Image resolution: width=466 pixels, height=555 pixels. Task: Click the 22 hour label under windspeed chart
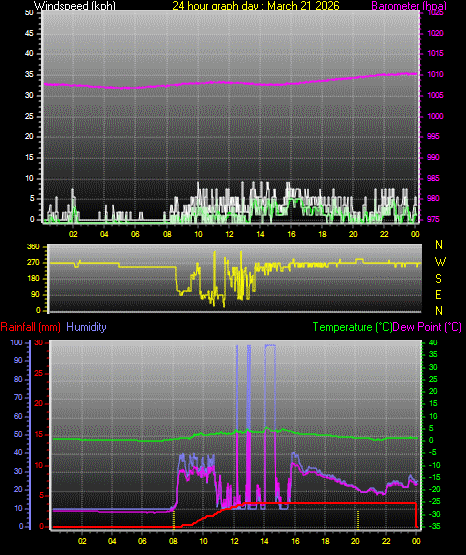[x=384, y=234]
